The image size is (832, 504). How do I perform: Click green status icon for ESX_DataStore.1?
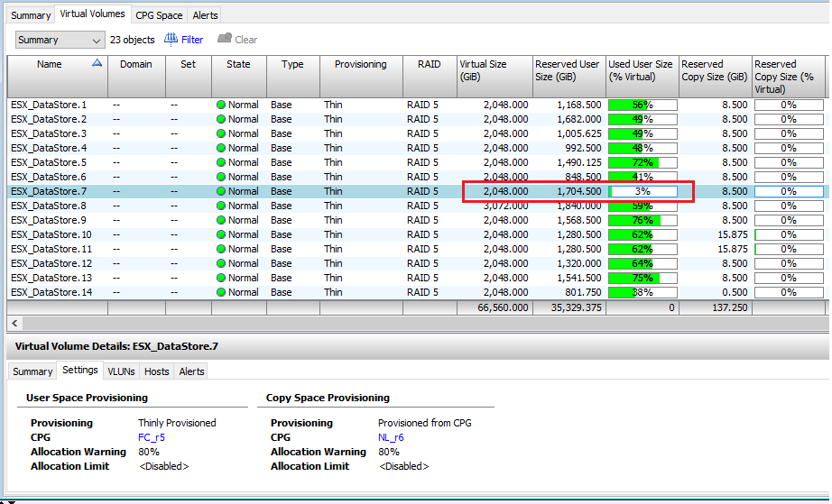(x=221, y=105)
